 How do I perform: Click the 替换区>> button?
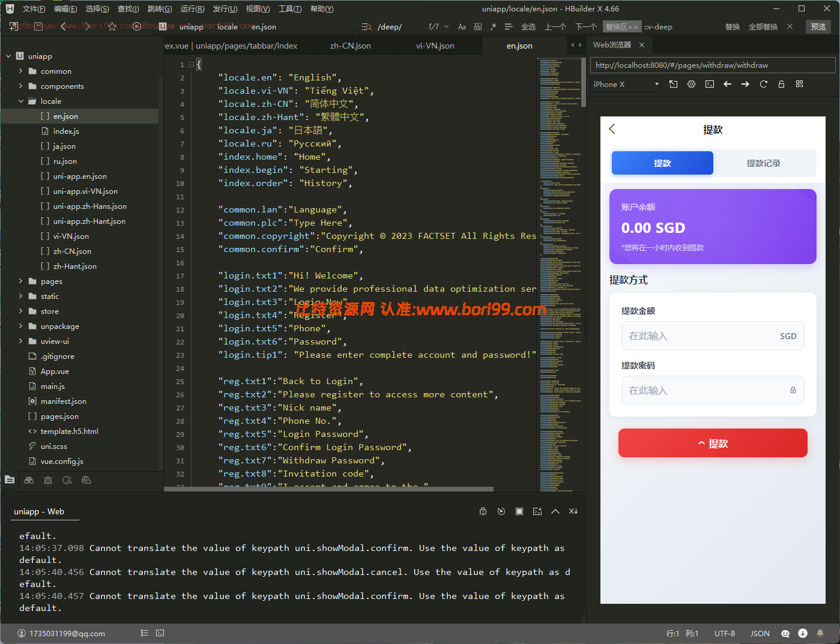click(621, 27)
